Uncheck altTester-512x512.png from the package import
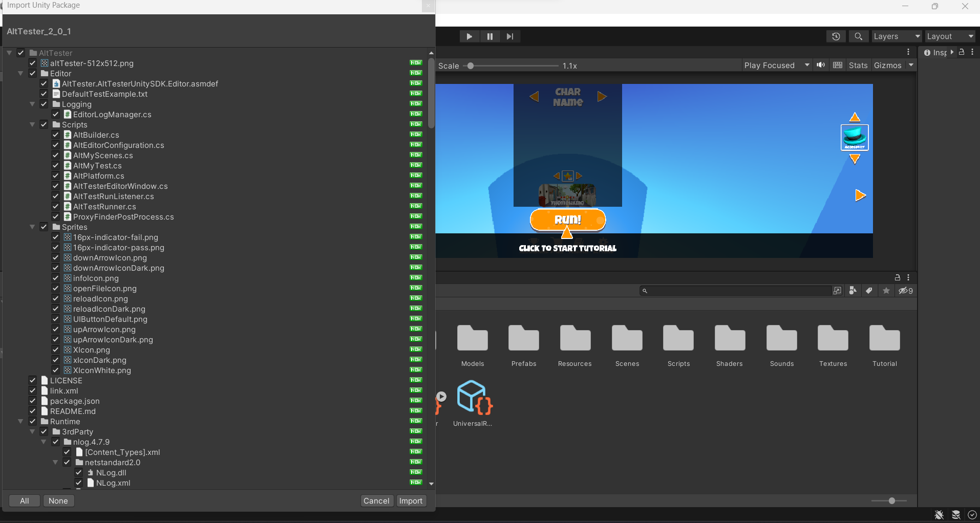 [32, 63]
